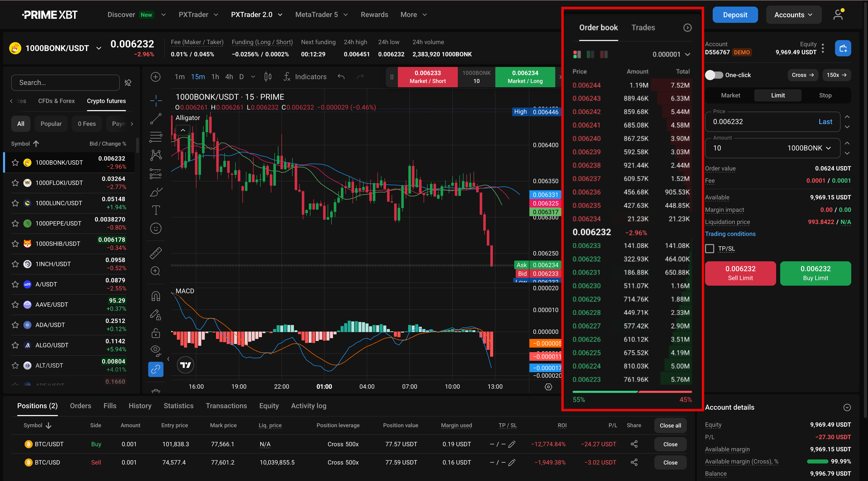
Task: Activate the chart zoom-in tool
Action: click(x=156, y=271)
